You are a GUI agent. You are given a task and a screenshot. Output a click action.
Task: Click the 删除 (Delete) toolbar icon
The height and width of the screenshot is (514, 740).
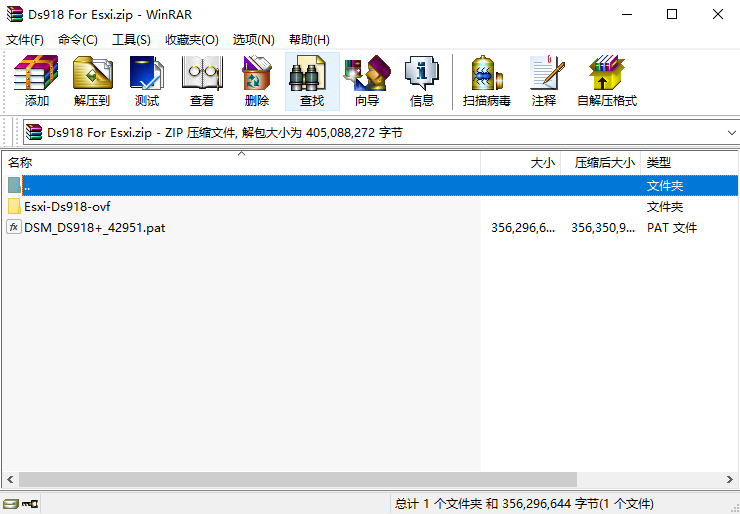[x=257, y=73]
